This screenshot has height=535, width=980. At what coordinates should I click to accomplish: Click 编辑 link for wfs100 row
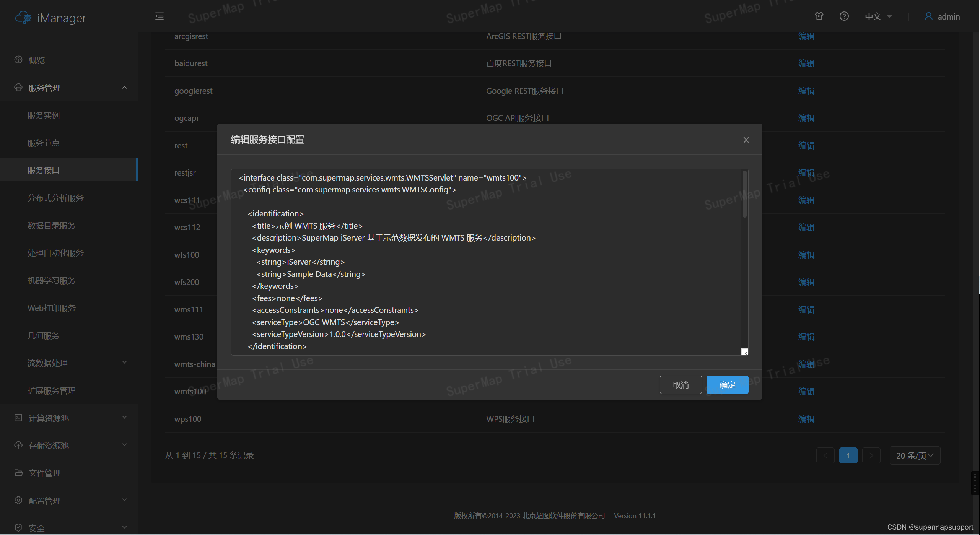coord(806,255)
